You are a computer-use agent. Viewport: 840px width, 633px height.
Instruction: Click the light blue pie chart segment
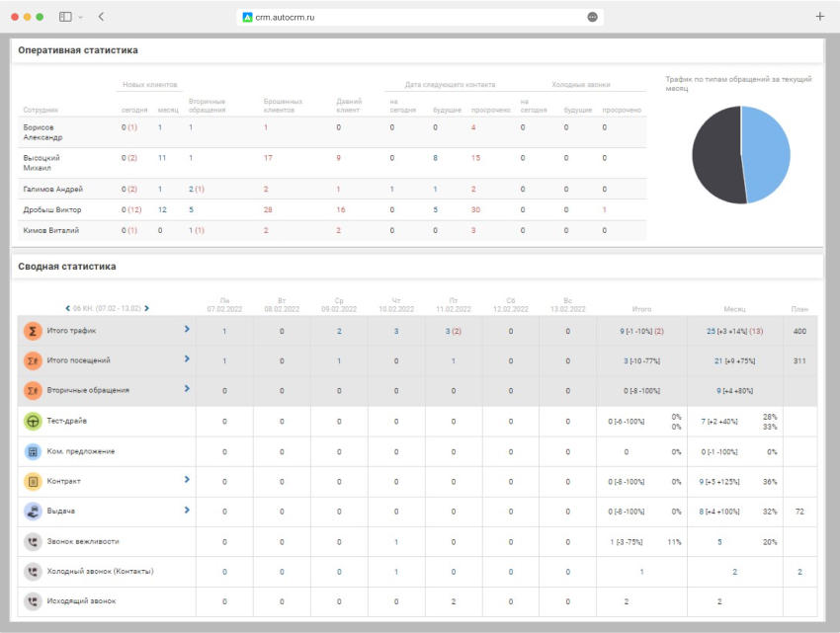click(768, 153)
